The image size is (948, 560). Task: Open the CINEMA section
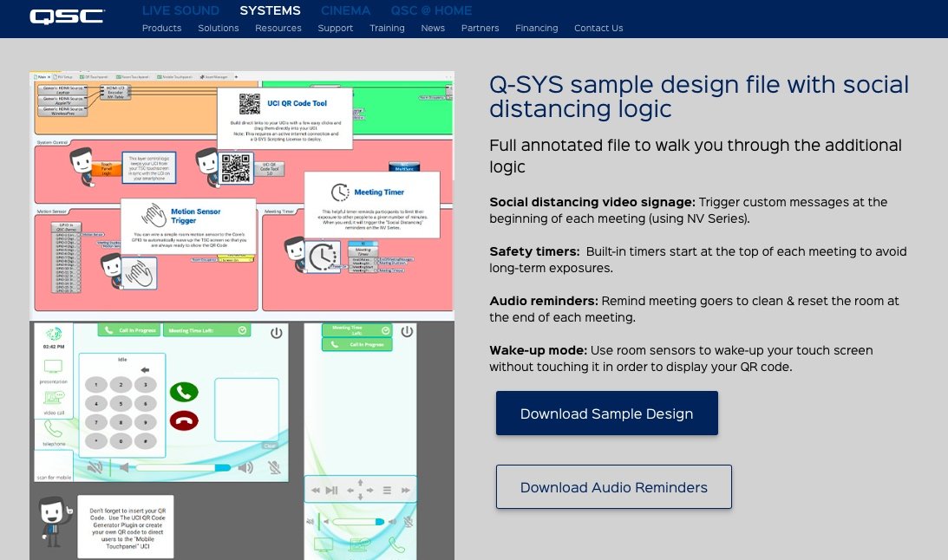point(345,10)
